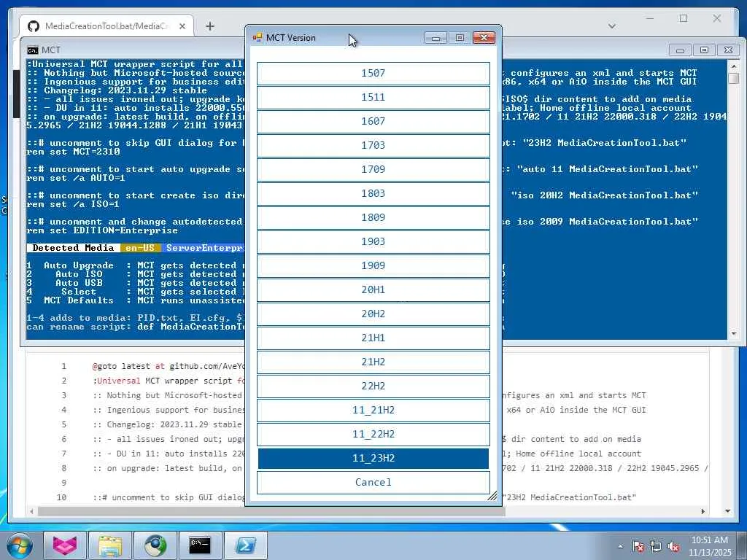Image resolution: width=747 pixels, height=560 pixels.
Task: Open browser tab search dropdown chevron
Action: pyautogui.click(x=612, y=26)
